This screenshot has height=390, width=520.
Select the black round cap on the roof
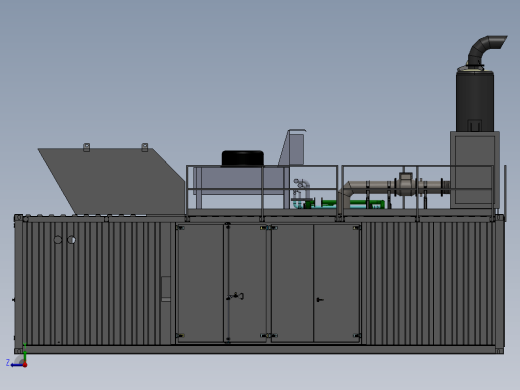tap(243, 158)
